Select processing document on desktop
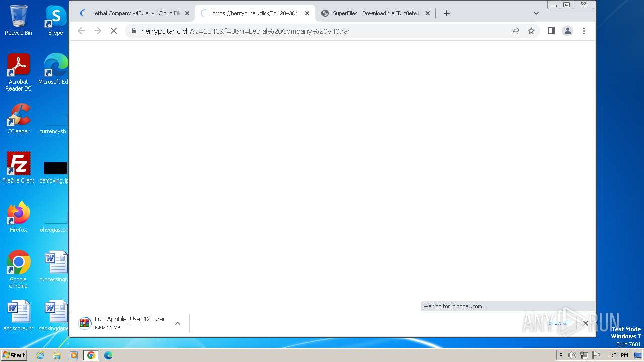The height and width of the screenshot is (362, 644). coord(54,266)
